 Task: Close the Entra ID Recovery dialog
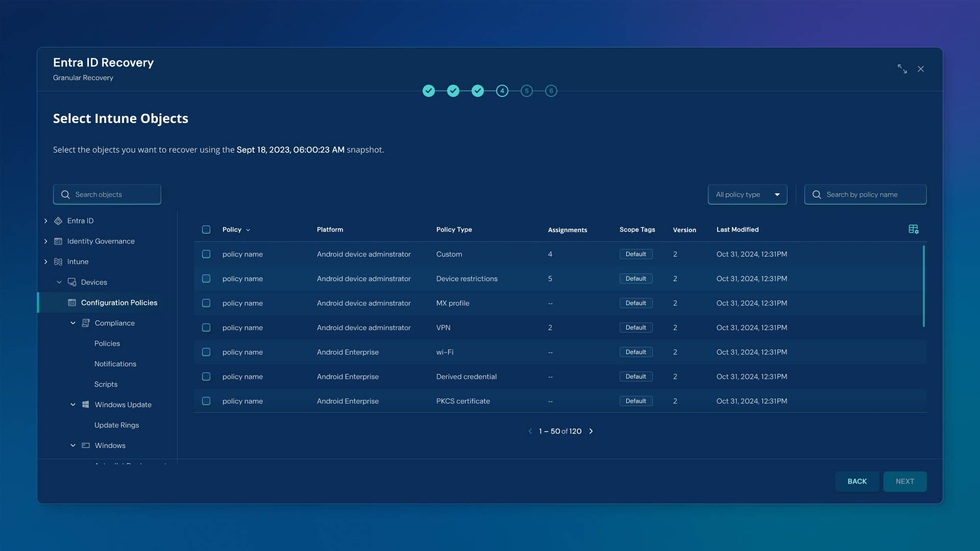coord(921,69)
